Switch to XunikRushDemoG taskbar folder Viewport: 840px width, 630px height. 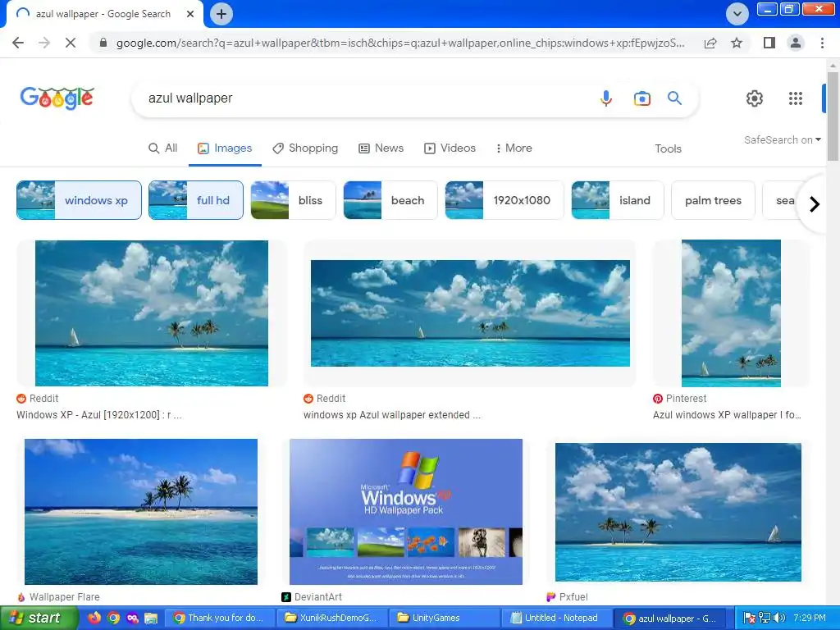(x=331, y=619)
